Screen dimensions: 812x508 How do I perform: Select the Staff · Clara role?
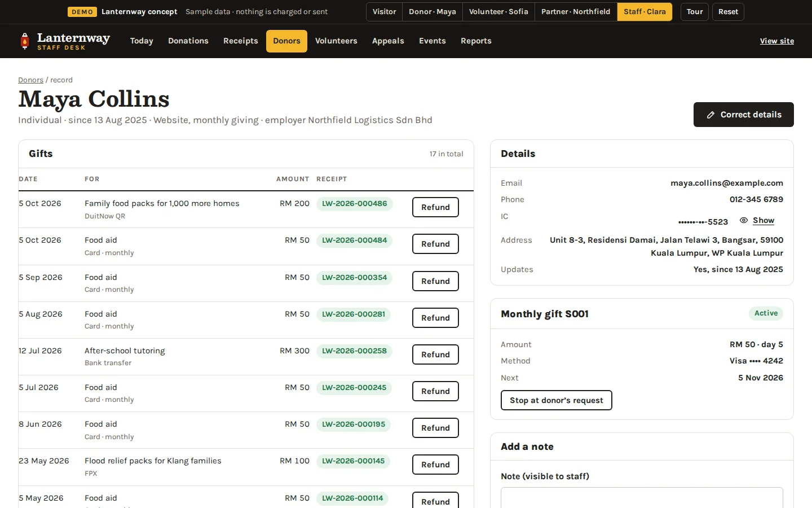coord(645,12)
